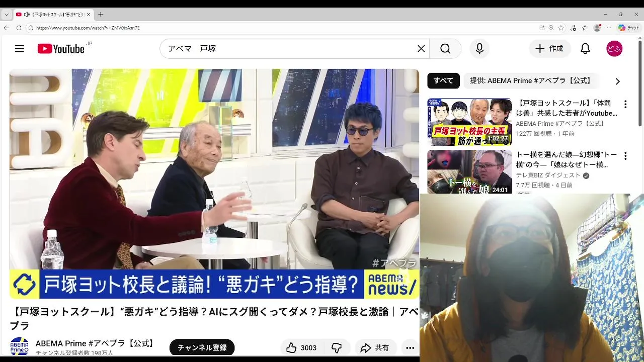Viewport: 644px width, 362px height.
Task: Open the browser tab search dropdown
Action: (x=6, y=15)
